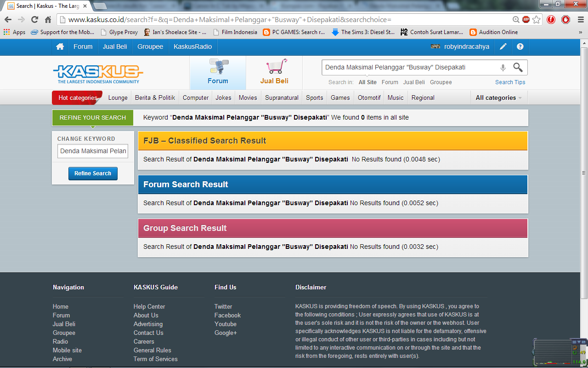Click the main search text box
The image size is (588, 368).
coord(410,67)
